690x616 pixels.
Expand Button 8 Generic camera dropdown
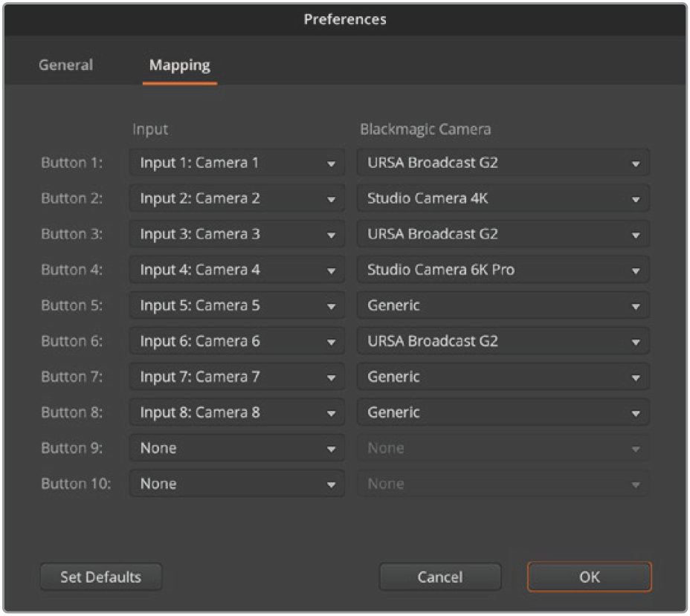(503, 412)
